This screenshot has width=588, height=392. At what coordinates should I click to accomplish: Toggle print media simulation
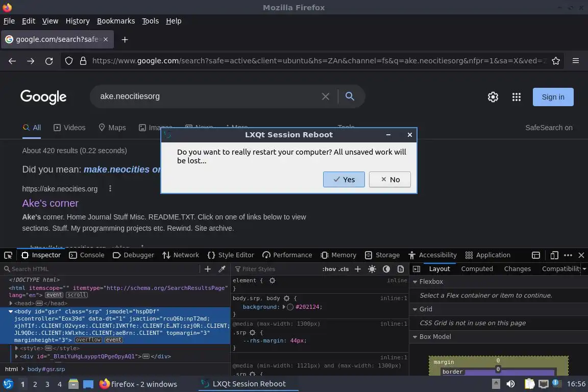tap(401, 269)
